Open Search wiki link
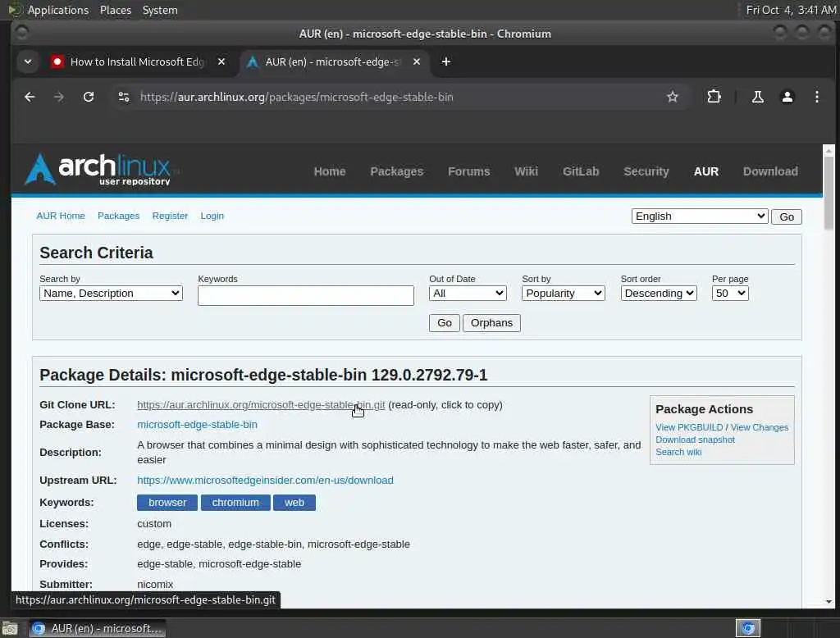 [x=678, y=452]
